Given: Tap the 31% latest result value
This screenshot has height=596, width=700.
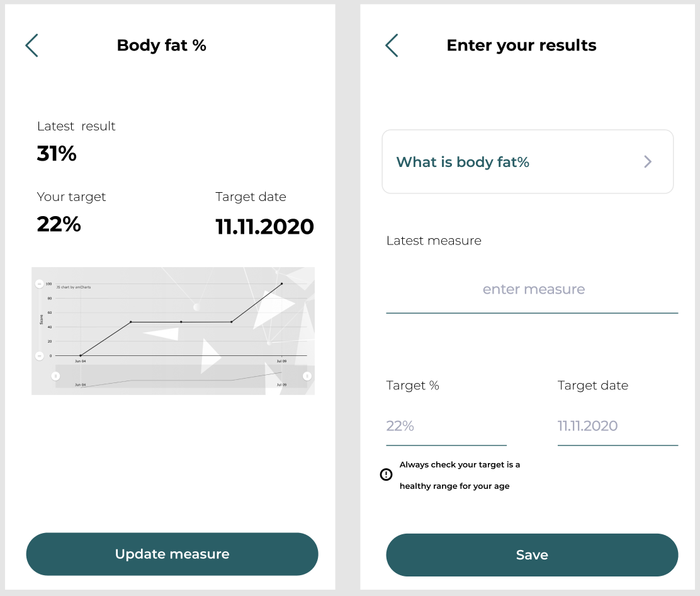Looking at the screenshot, I should (57, 153).
